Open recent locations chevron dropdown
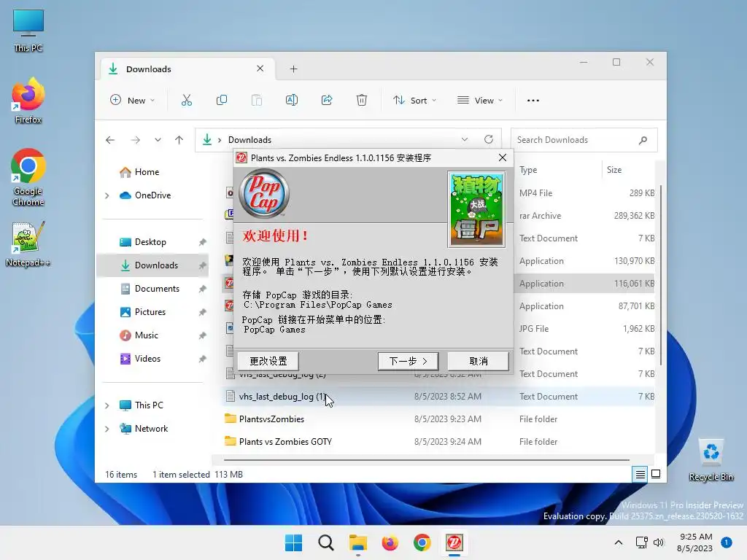Screen dimensions: 747x560 click(158, 139)
